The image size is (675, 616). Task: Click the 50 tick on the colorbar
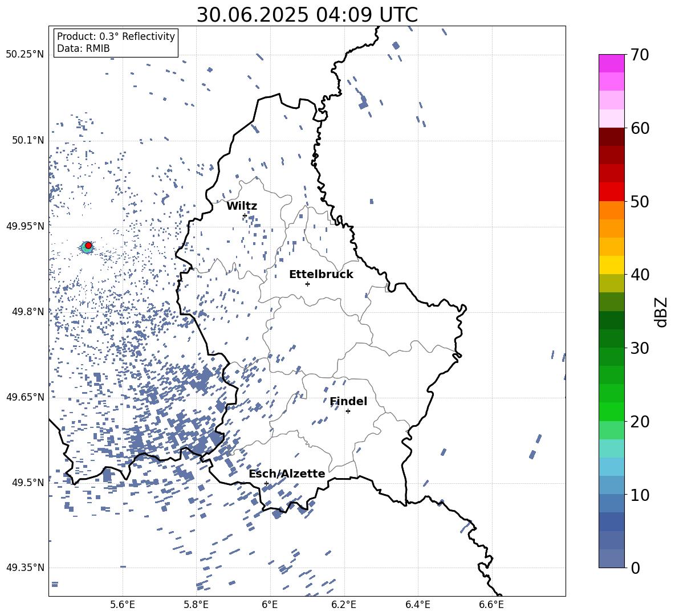pyautogui.click(x=639, y=201)
